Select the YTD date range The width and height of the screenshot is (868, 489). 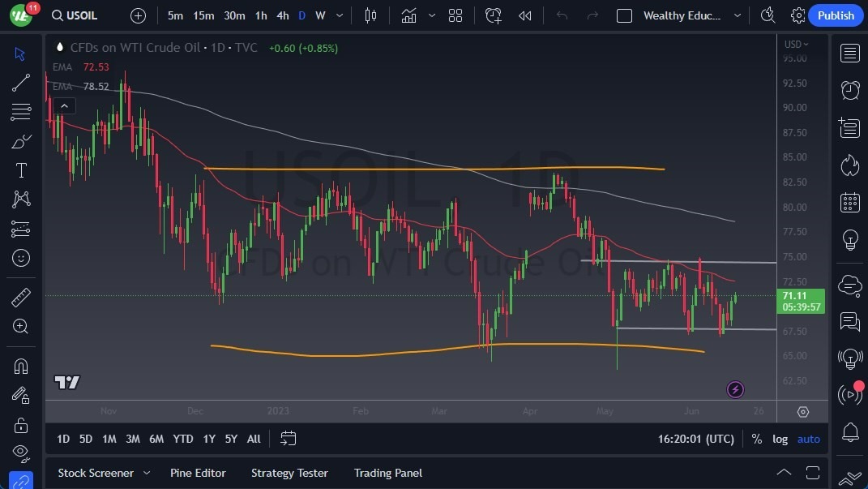[x=183, y=439]
